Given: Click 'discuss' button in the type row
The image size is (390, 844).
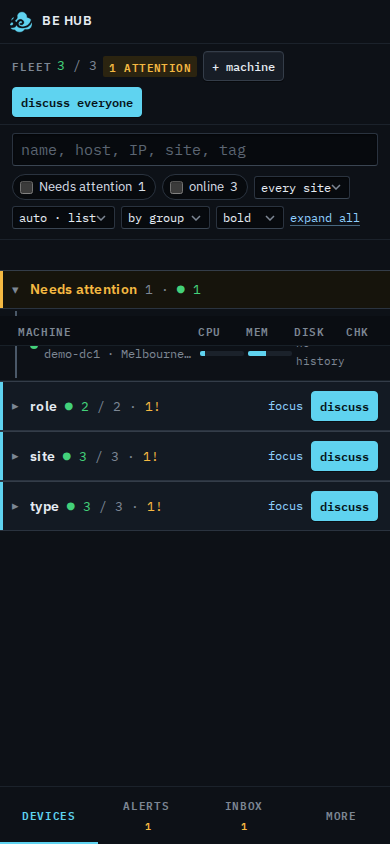Looking at the screenshot, I should coord(344,507).
